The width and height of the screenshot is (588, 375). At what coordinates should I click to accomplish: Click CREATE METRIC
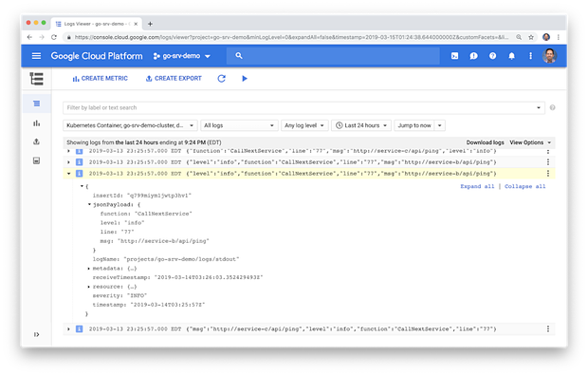coord(101,79)
